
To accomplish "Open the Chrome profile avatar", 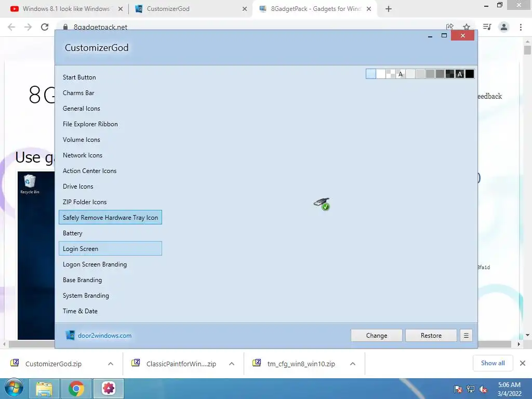I will click(x=504, y=27).
